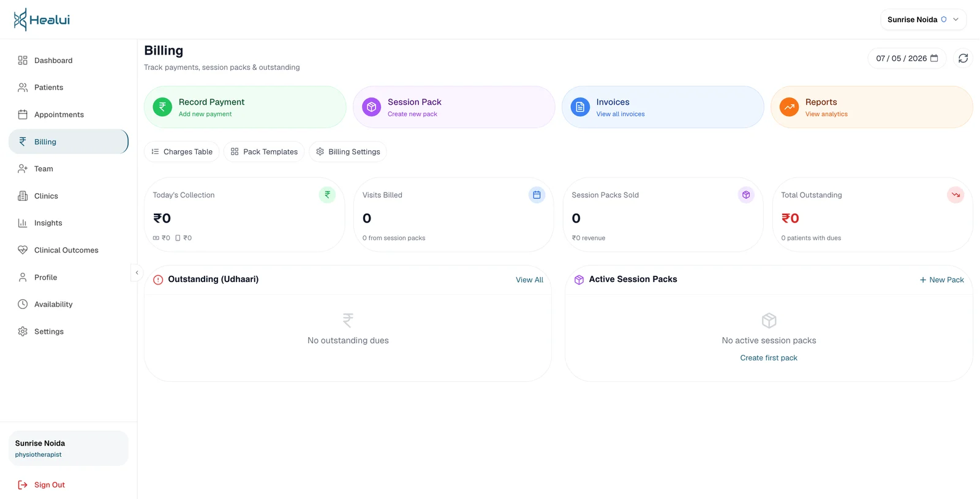Click the purple Session Pack box icon
The image size is (980, 499).
pyautogui.click(x=371, y=107)
